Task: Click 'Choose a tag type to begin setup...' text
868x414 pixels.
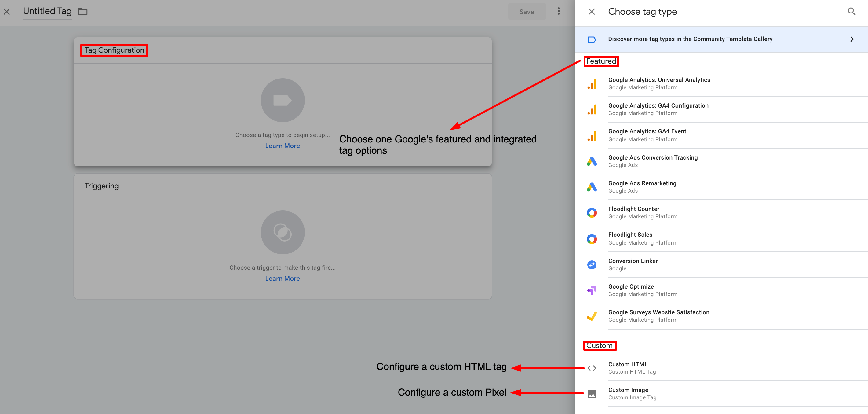Action: point(283,135)
